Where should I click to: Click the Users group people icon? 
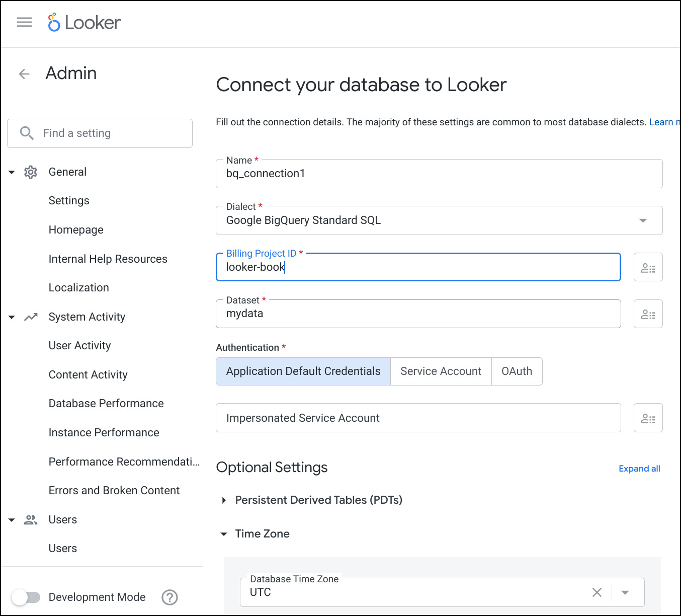(x=31, y=520)
